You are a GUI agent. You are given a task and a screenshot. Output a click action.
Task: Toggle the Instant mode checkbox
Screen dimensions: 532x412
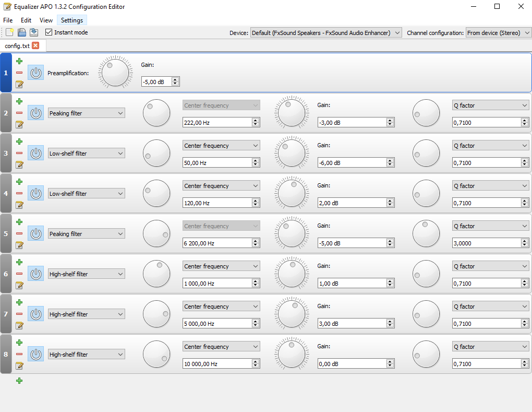49,32
